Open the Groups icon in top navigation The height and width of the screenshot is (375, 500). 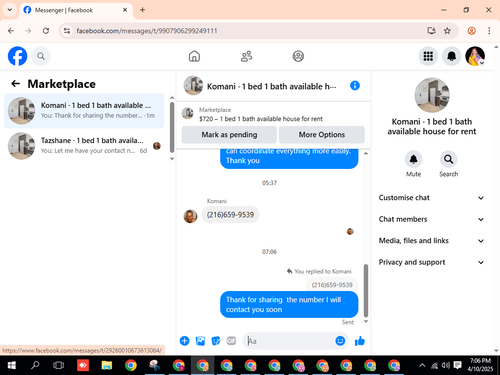[298, 56]
